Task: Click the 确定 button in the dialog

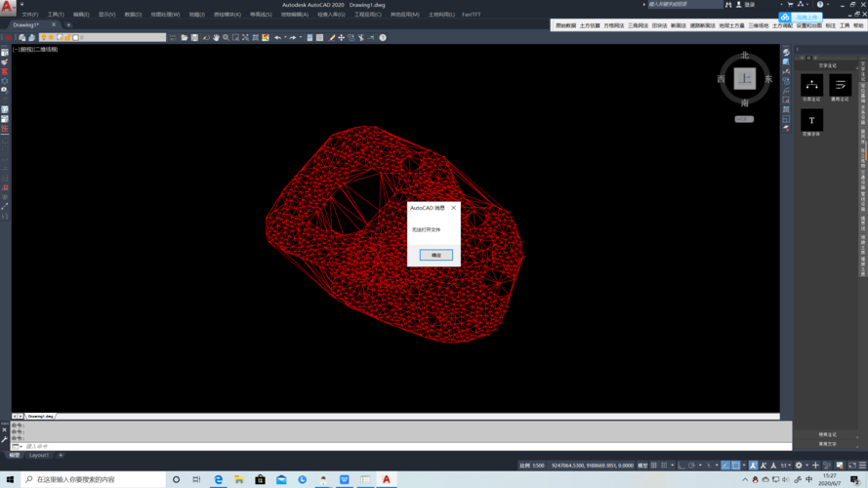Action: coord(435,255)
